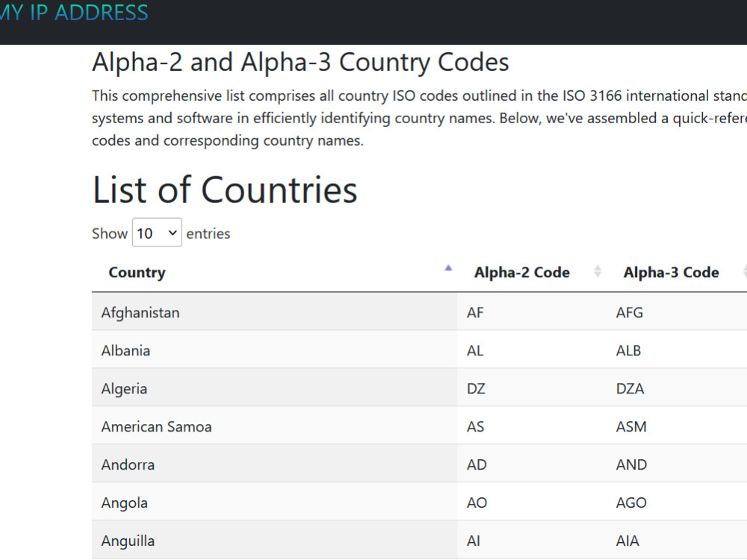Click the AGO alpha-3 code cell
The height and width of the screenshot is (560, 747).
(677, 503)
